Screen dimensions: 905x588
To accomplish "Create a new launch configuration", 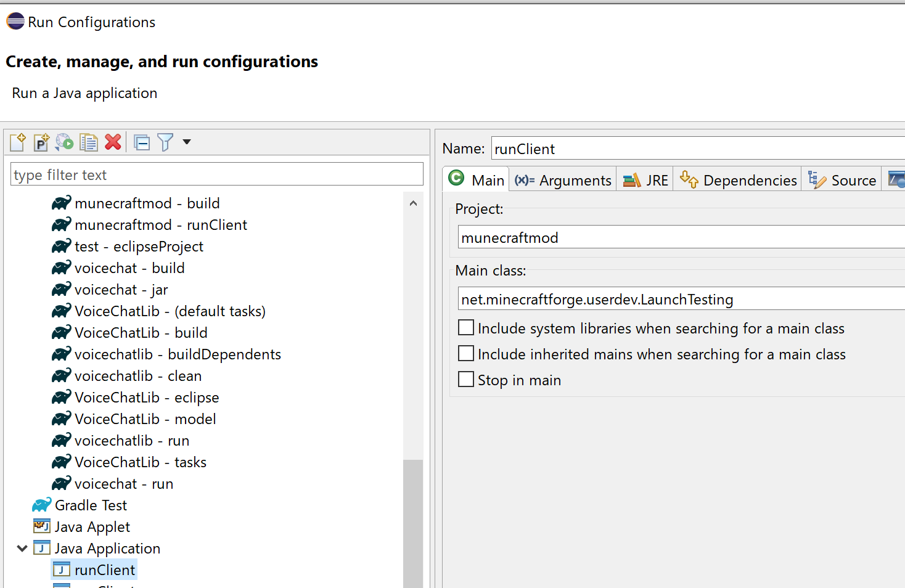I will tap(17, 142).
